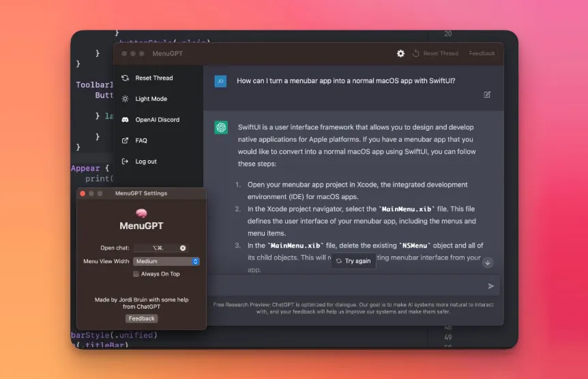Click the first inline MainMenu.xib code in step 2
Viewport: 588px width, 379px height.
tap(407, 209)
